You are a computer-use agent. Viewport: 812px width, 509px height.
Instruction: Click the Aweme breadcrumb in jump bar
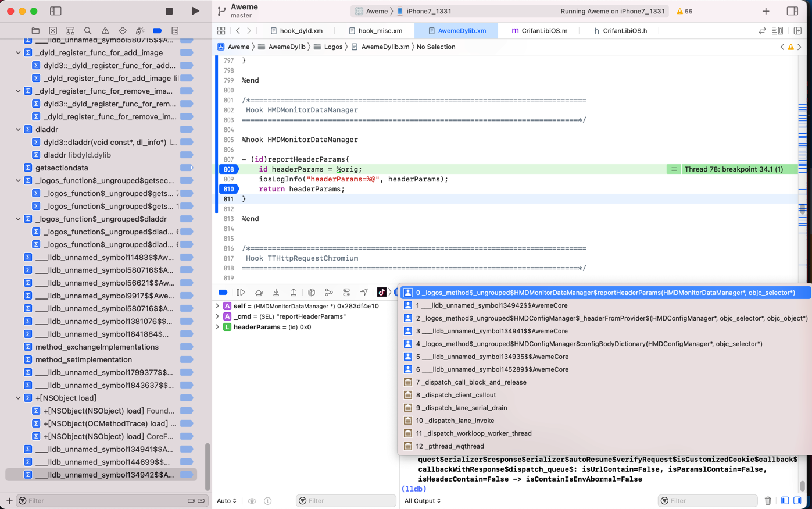(x=234, y=47)
